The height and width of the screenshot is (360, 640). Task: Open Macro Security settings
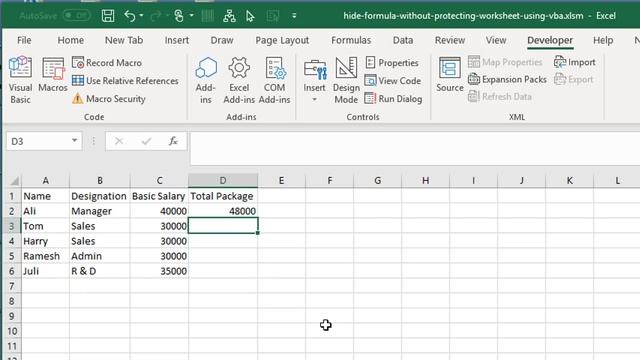(109, 99)
